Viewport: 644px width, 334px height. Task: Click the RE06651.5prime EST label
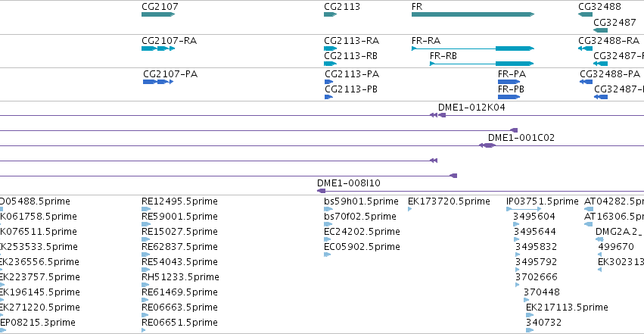tap(179, 323)
